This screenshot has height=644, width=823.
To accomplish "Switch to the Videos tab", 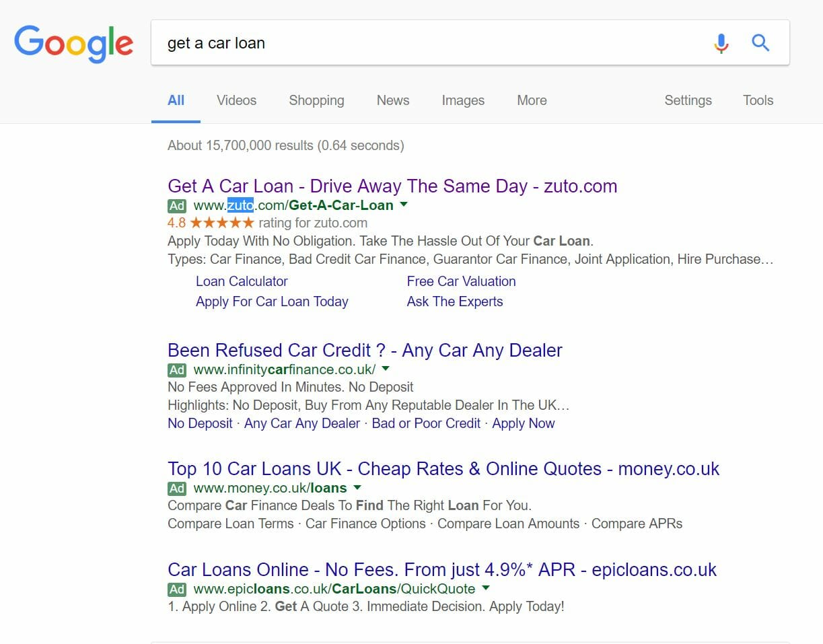I will [x=236, y=100].
